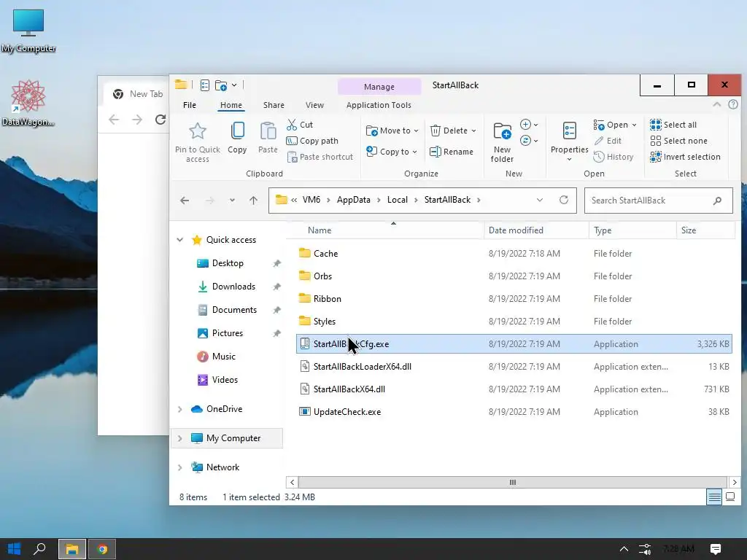Open Explorer help question mark icon
747x560 pixels.
tap(732, 104)
